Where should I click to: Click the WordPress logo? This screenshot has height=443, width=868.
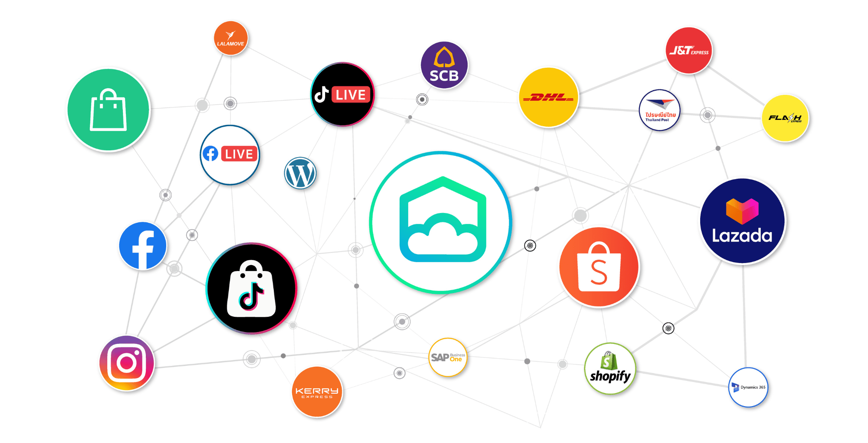point(300,173)
